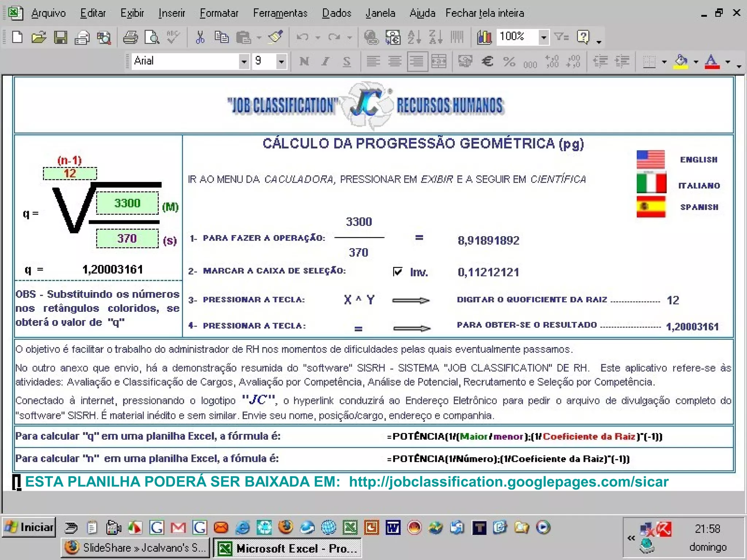The height and width of the screenshot is (560, 747).
Task: Click the ENGLISH language flag link
Action: coord(651,159)
